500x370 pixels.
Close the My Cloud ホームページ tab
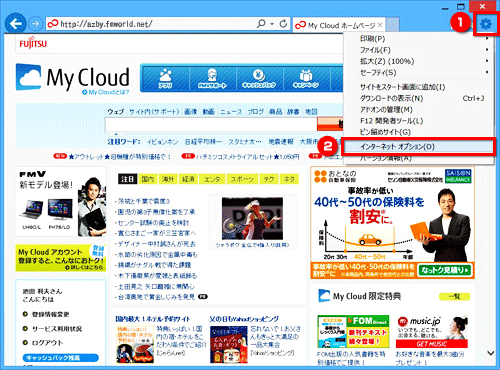point(380,25)
